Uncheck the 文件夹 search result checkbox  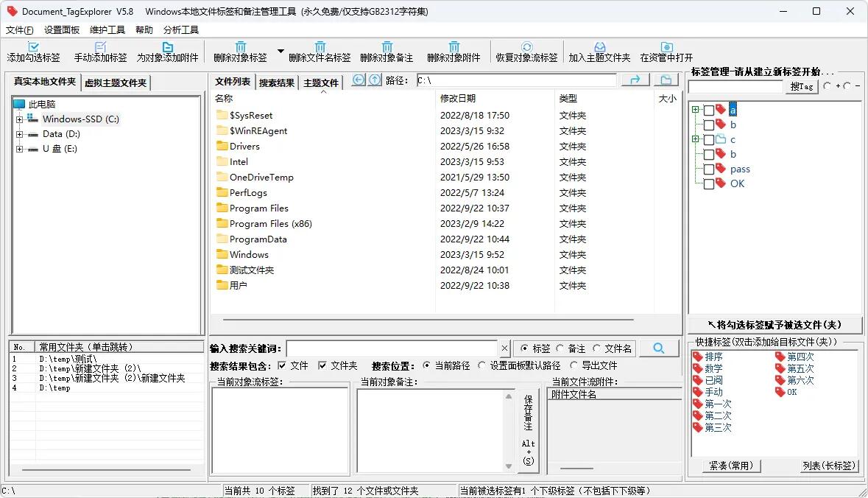tap(322, 365)
